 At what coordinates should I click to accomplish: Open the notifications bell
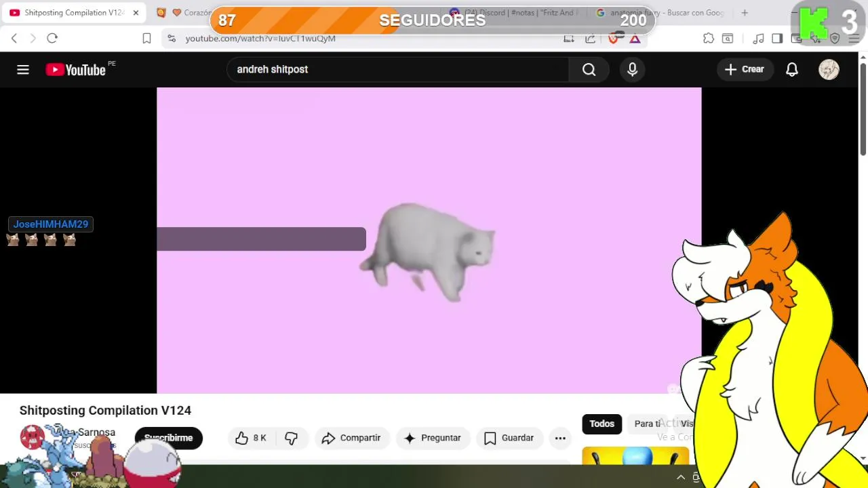coord(792,69)
